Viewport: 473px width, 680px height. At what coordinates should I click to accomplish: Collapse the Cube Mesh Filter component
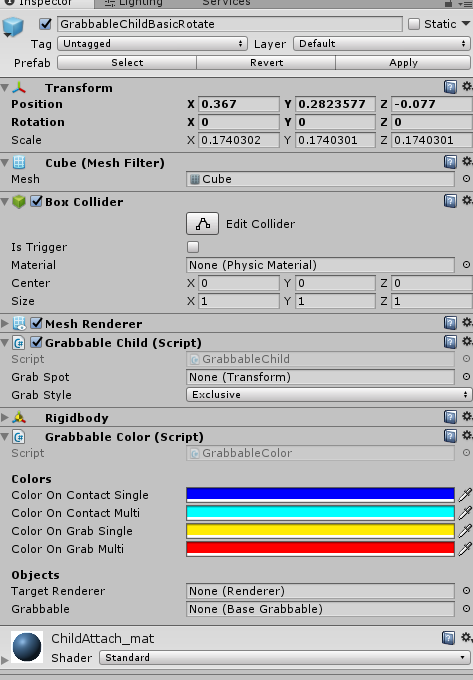coord(5,163)
